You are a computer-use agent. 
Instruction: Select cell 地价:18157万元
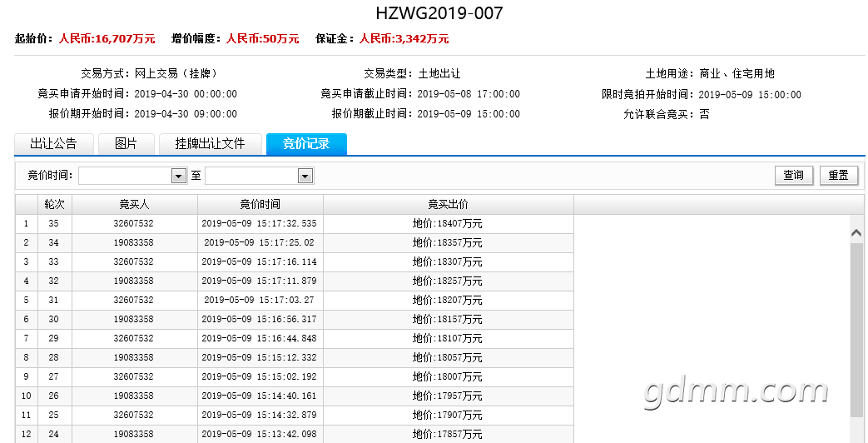point(447,320)
